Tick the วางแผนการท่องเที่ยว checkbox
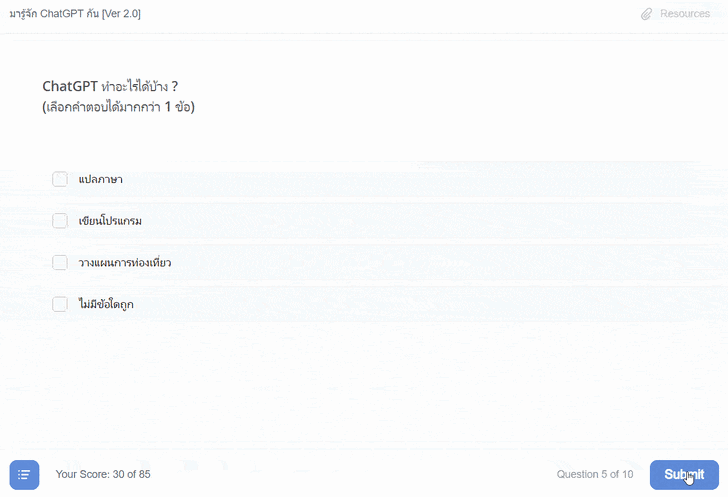The width and height of the screenshot is (728, 497). pyautogui.click(x=60, y=262)
